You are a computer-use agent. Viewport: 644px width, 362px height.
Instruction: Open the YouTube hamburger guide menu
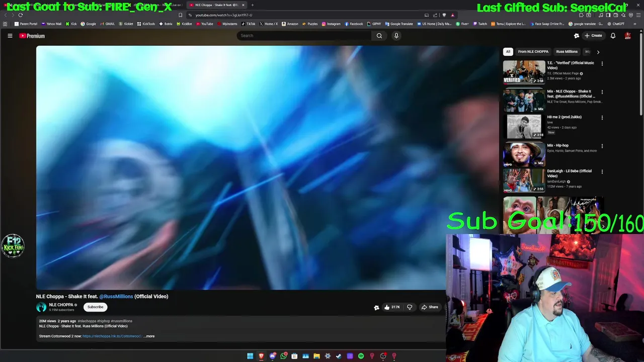pyautogui.click(x=10, y=36)
